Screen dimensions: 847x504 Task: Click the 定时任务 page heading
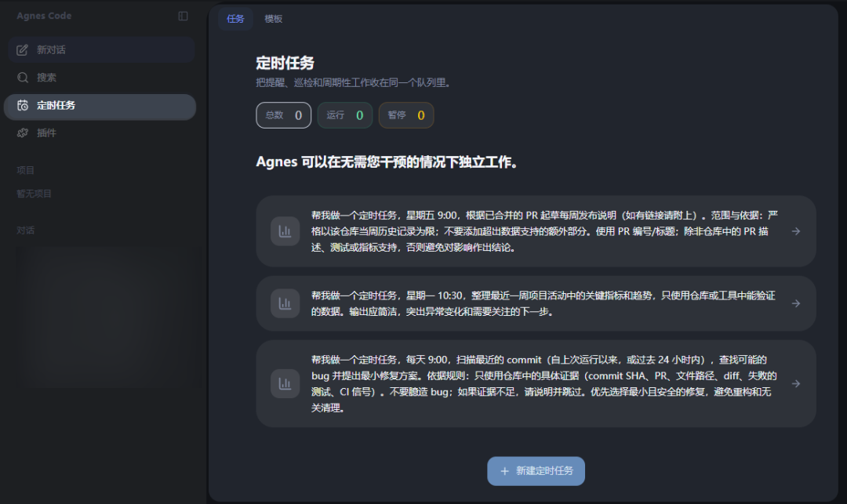coord(285,63)
